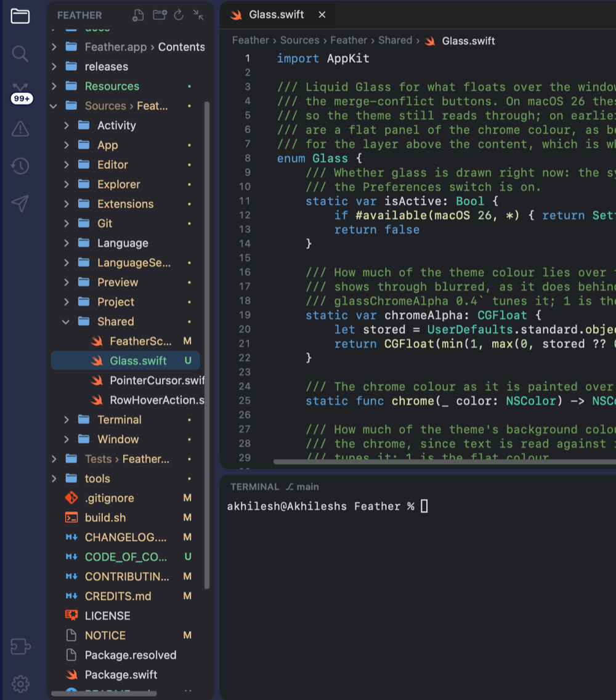
Task: Open RowHoverAction.s file
Action: [128, 400]
